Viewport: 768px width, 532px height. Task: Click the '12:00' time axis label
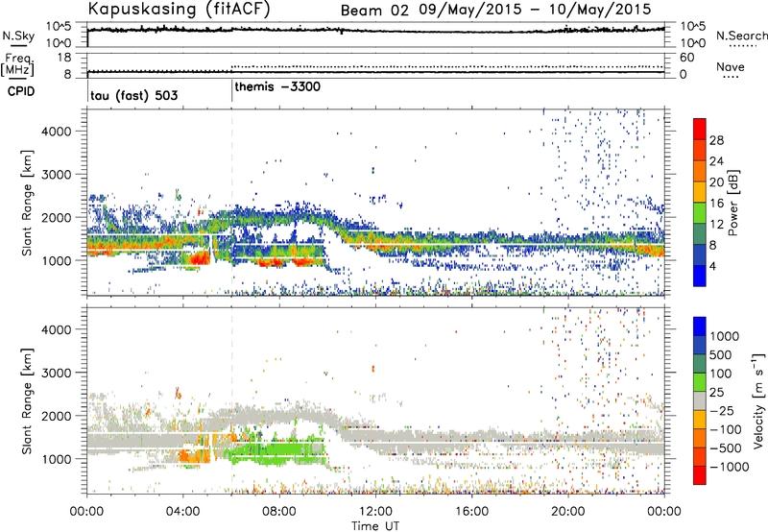[375, 512]
